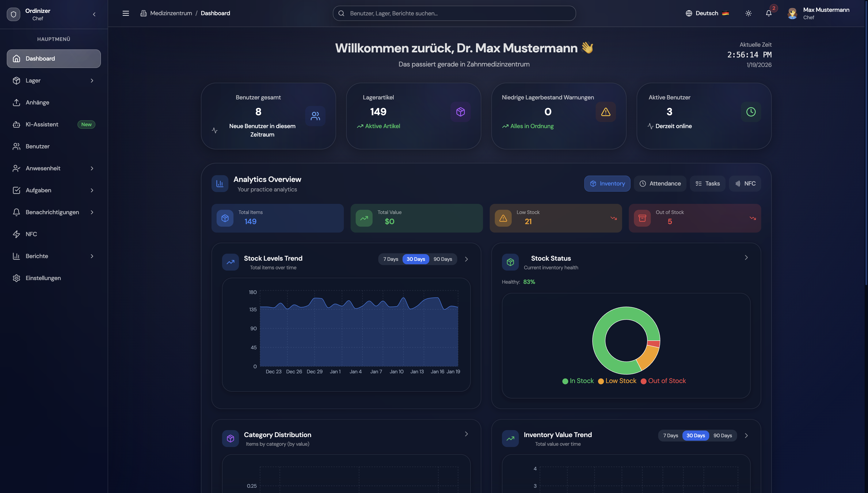Switch to the Tasks analytics tab
Viewport: 868px width, 493px height.
(708, 184)
